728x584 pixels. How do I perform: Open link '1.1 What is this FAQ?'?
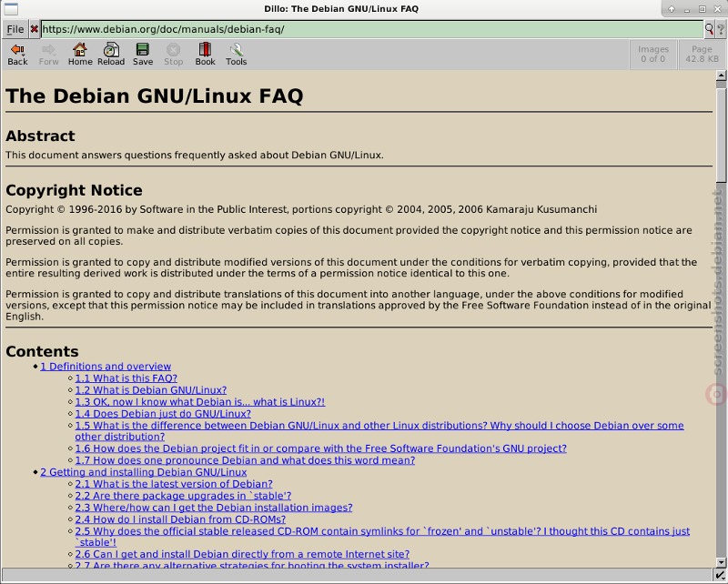click(x=126, y=378)
